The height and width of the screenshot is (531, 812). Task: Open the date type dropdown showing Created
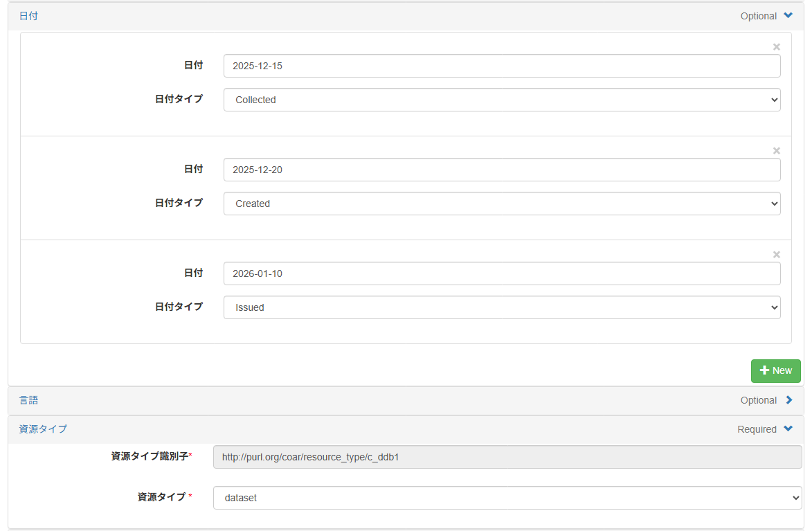pyautogui.click(x=502, y=204)
